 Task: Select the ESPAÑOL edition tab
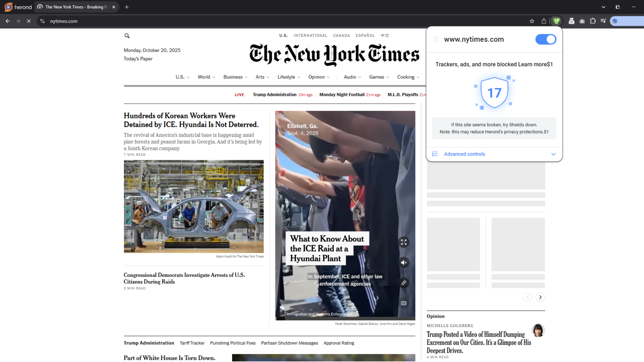(x=365, y=36)
